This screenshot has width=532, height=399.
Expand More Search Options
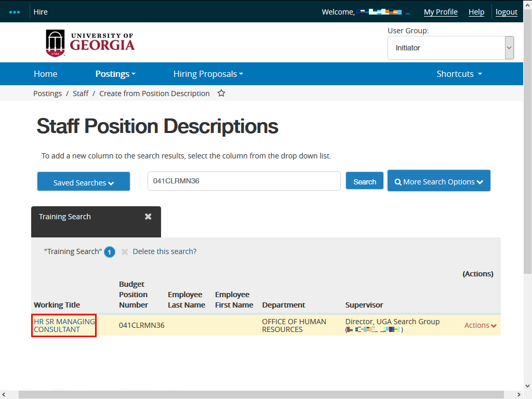coord(438,181)
